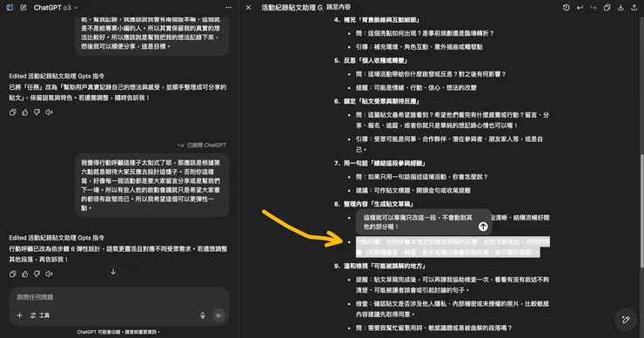The height and width of the screenshot is (338, 644).
Task: Thumbs down the 已將「任務」改為 reply
Action: (x=37, y=112)
